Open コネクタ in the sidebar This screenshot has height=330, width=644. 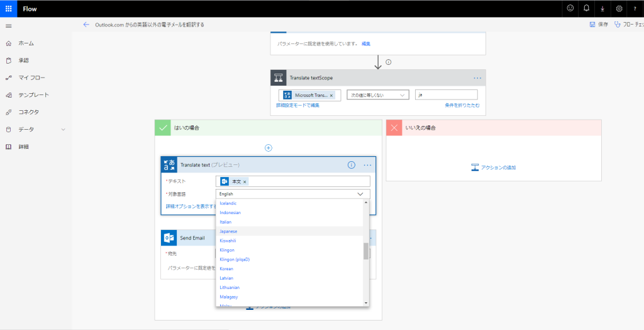tap(28, 112)
